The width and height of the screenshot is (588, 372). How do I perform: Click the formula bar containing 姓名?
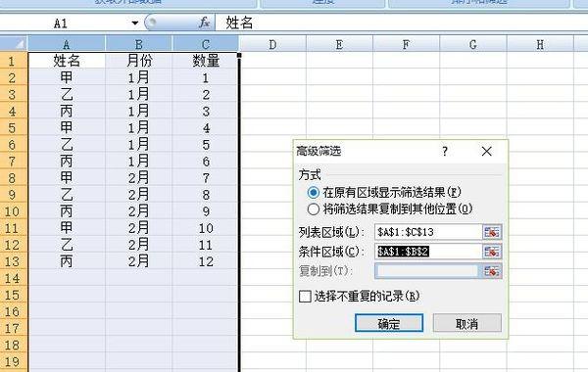[401, 23]
